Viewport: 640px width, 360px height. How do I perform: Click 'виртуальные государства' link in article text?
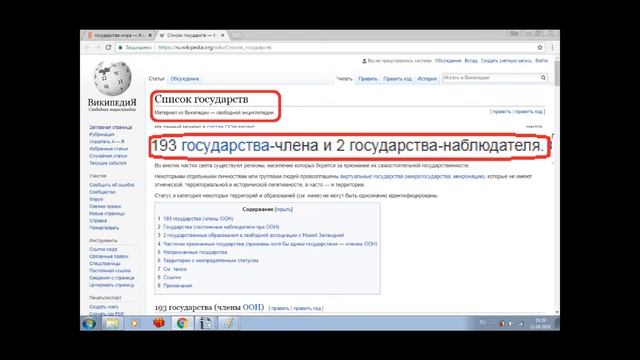[x=371, y=176]
